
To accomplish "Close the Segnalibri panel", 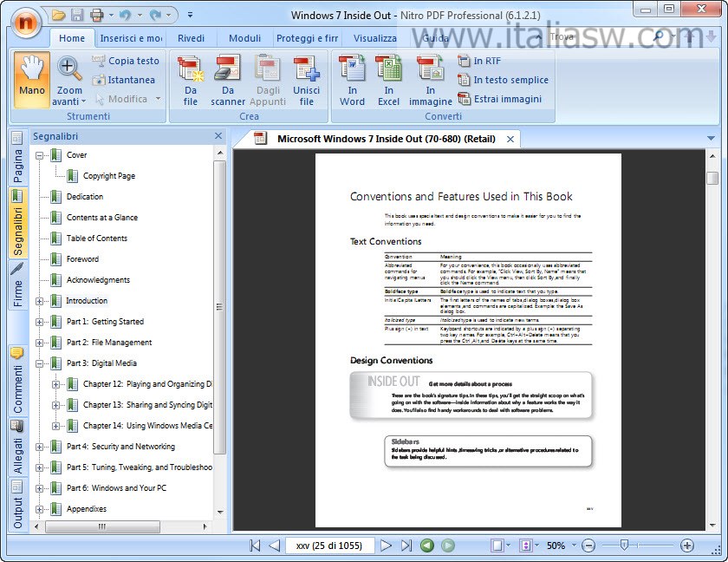I will [218, 135].
